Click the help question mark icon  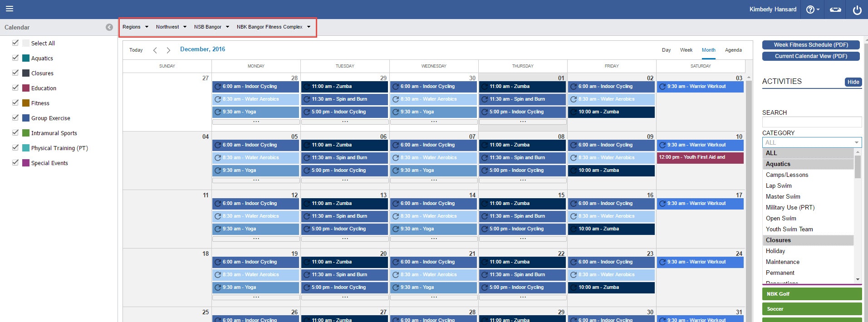[810, 10]
